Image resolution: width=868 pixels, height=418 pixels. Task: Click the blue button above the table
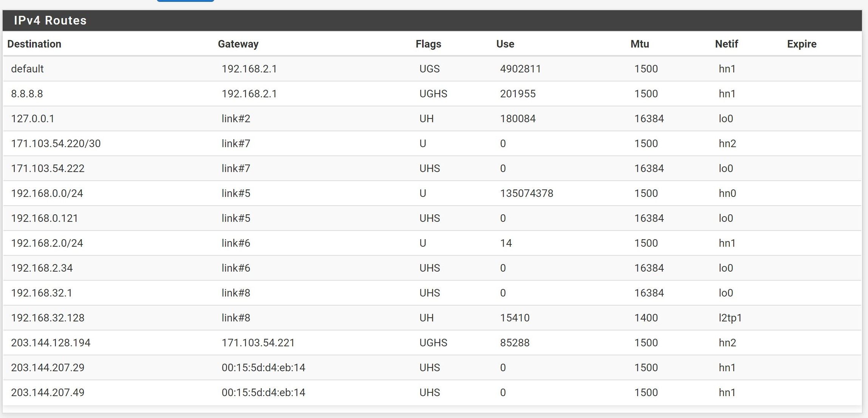tap(185, 1)
